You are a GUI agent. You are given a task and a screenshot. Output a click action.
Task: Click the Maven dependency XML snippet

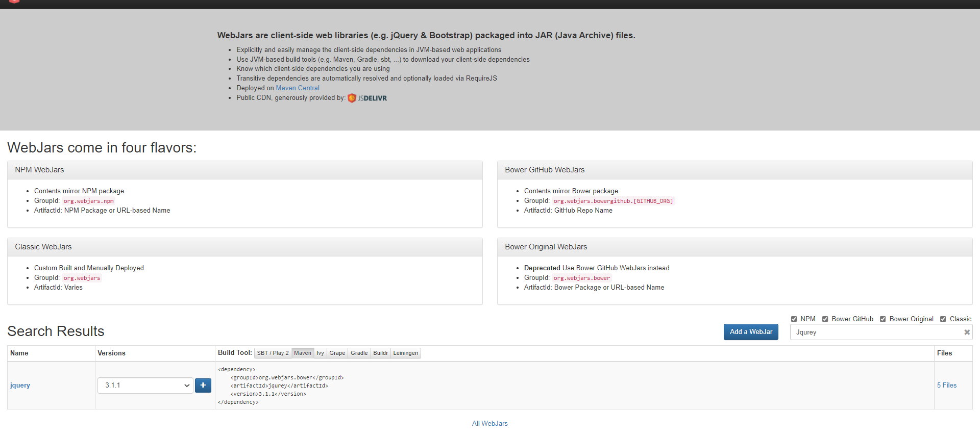pyautogui.click(x=281, y=386)
